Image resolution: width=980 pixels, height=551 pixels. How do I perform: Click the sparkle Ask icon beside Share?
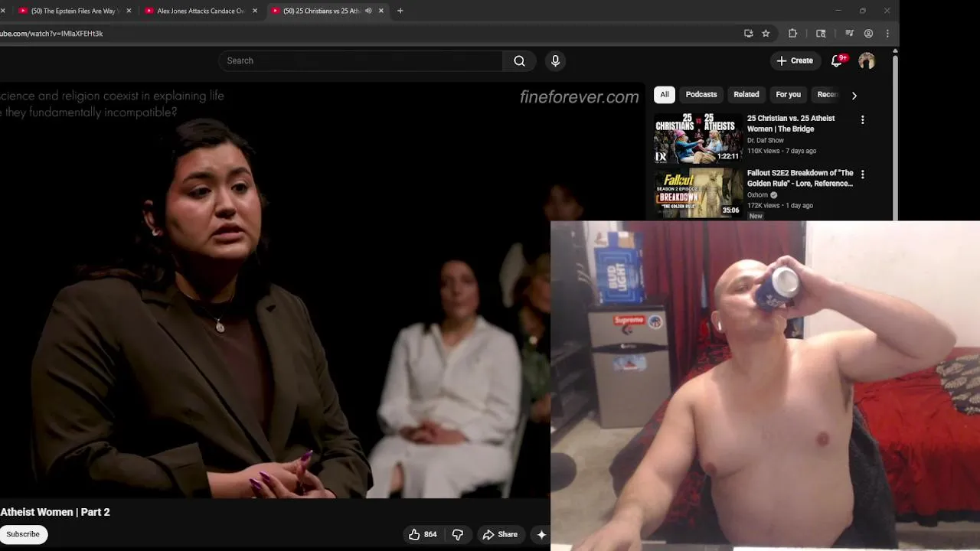541,535
